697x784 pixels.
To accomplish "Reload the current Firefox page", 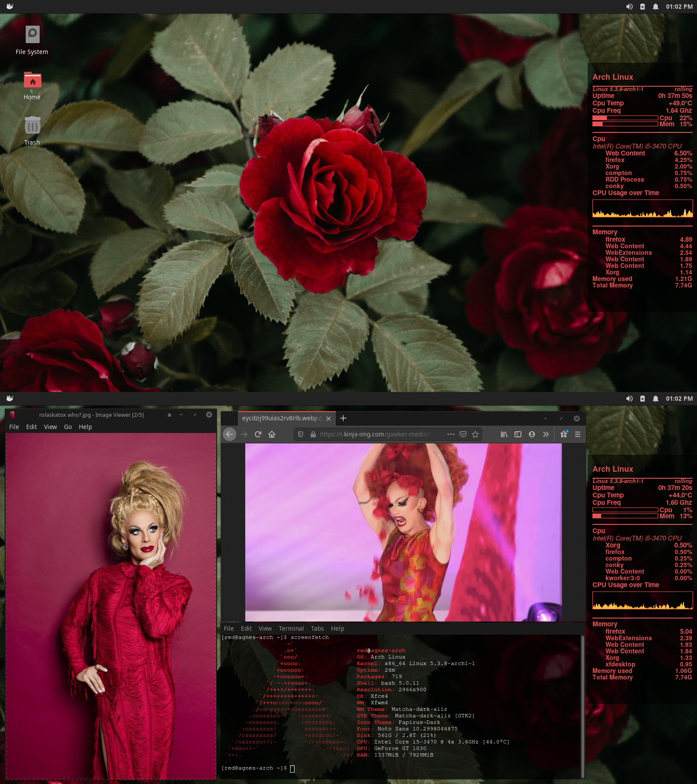I will [258, 434].
